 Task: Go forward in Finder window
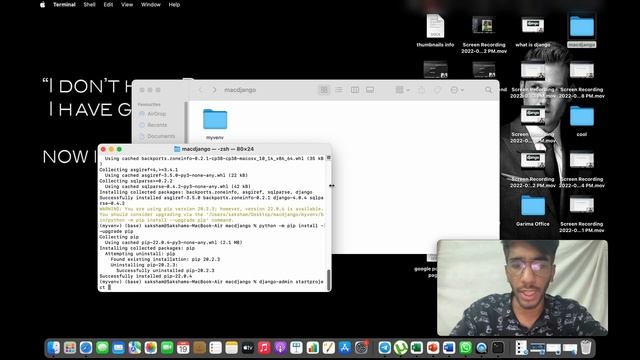[x=214, y=90]
